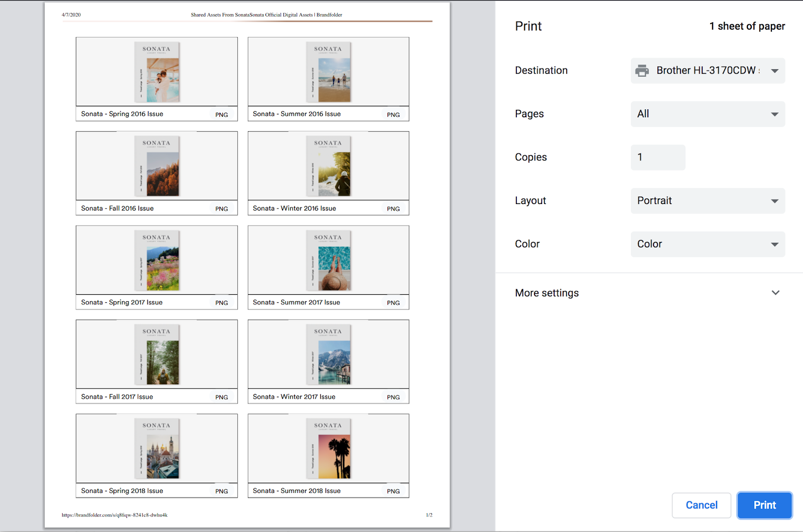Select the Summer 2016 Issue cover thumbnail
Image resolution: width=803 pixels, height=532 pixels.
[329, 72]
